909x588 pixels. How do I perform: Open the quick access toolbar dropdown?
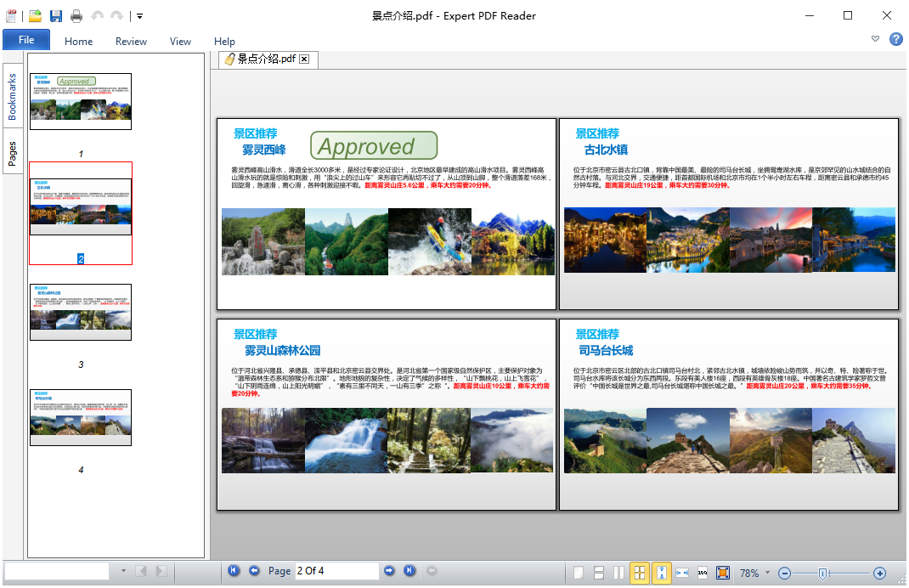pos(138,15)
